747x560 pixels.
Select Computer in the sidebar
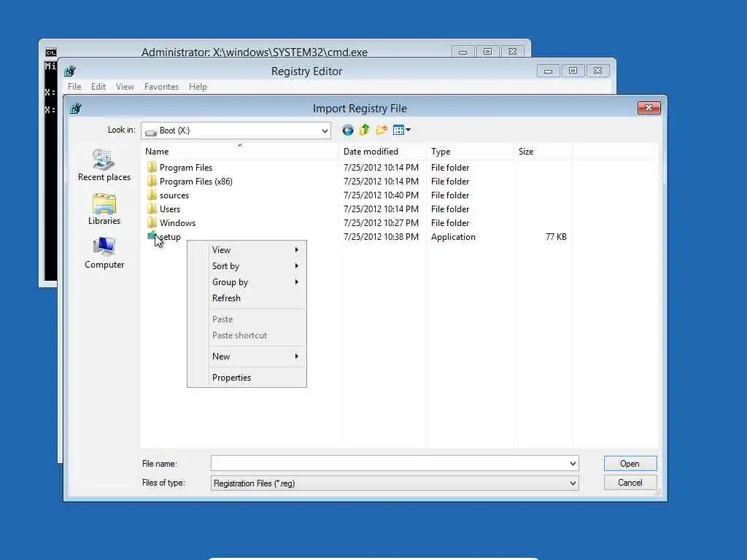point(104,253)
